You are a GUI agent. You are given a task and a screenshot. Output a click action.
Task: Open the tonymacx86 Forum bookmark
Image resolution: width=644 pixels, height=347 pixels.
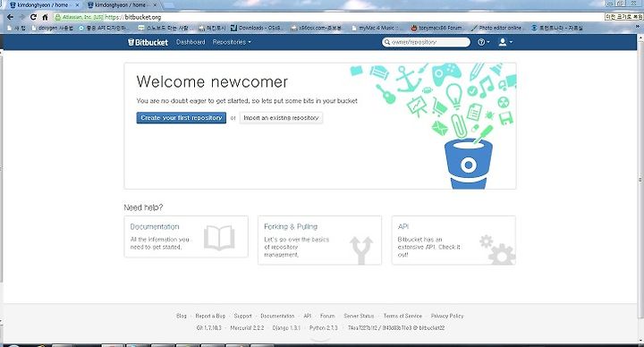tap(436, 28)
